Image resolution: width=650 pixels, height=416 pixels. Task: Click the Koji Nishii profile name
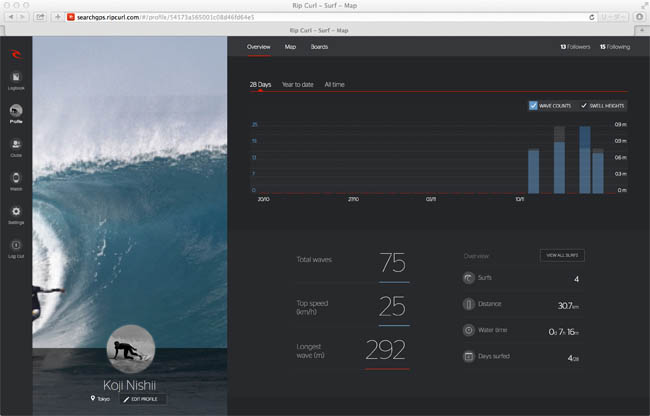(130, 385)
